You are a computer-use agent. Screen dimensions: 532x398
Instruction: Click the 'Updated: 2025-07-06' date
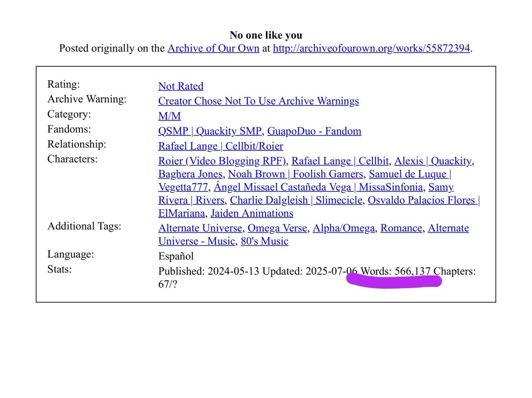pos(310,271)
